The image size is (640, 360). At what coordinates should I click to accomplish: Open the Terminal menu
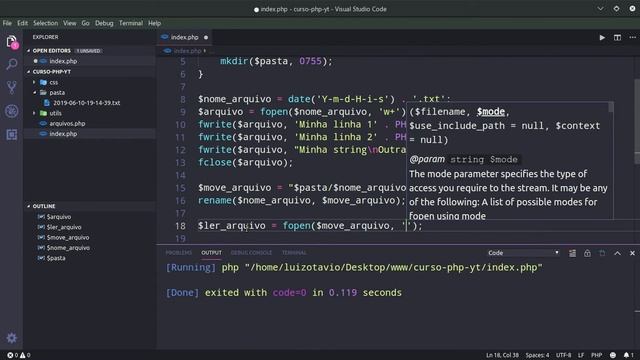point(131,23)
